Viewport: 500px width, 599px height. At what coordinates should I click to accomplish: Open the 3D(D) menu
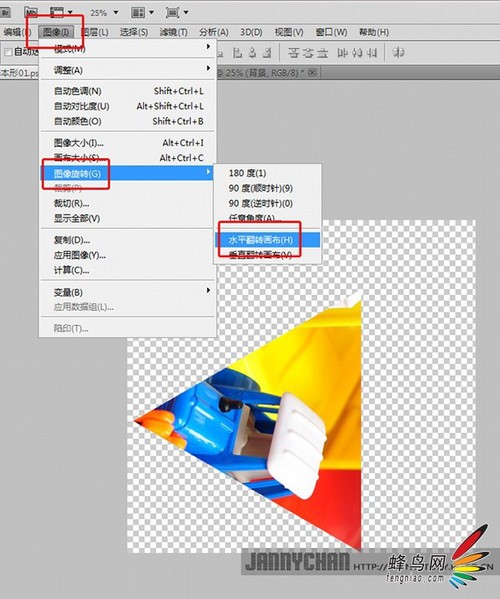click(x=251, y=32)
